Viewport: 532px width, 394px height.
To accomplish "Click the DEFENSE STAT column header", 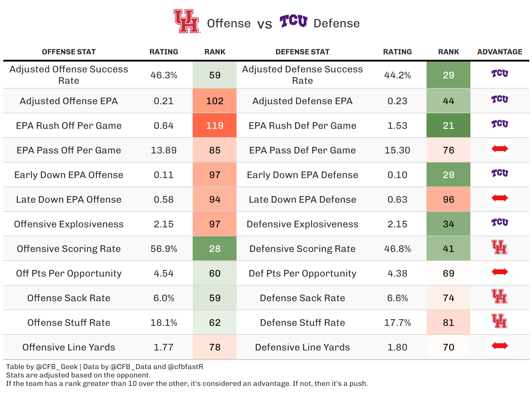I will tap(302, 52).
